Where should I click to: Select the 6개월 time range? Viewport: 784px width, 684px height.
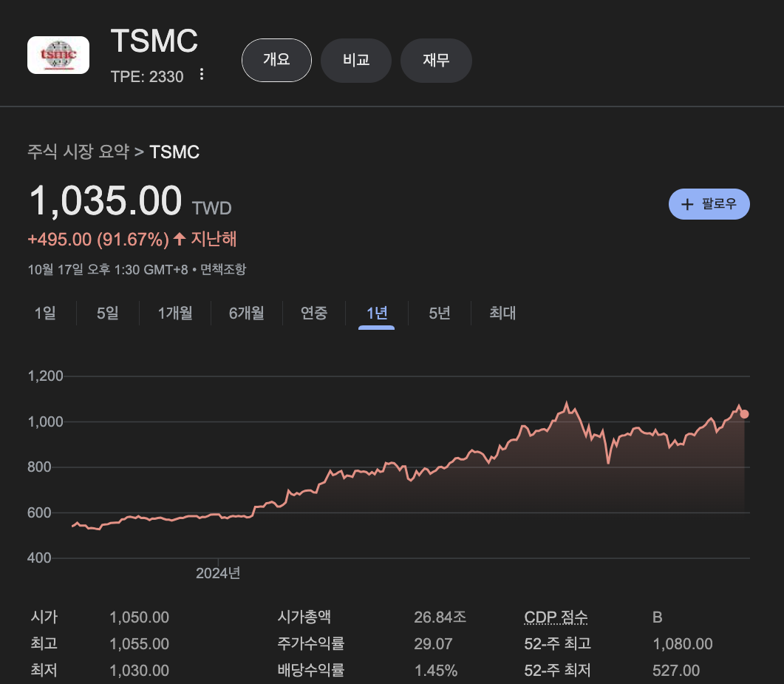point(247,314)
